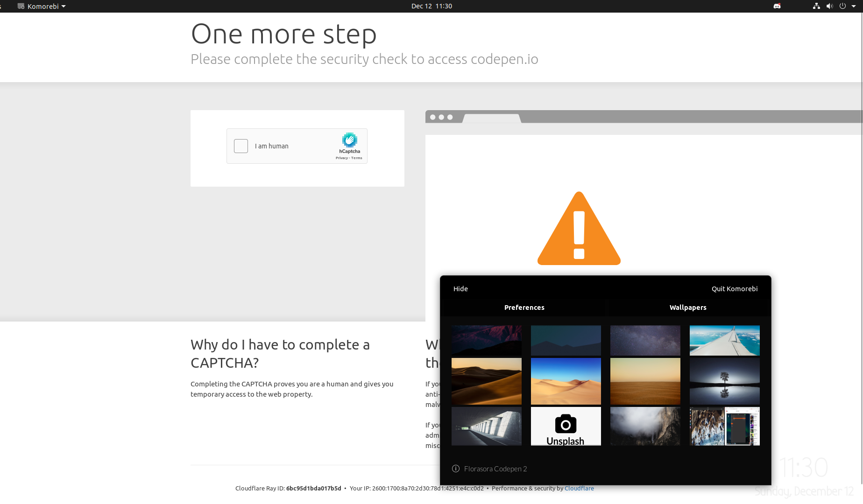The image size is (863, 504).
Task: Open the hCaptcha Privacy link
Action: [341, 158]
